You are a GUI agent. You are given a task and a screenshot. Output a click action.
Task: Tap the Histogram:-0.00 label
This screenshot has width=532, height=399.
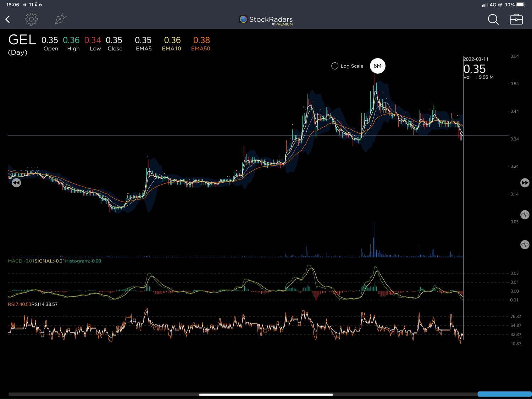click(x=83, y=261)
